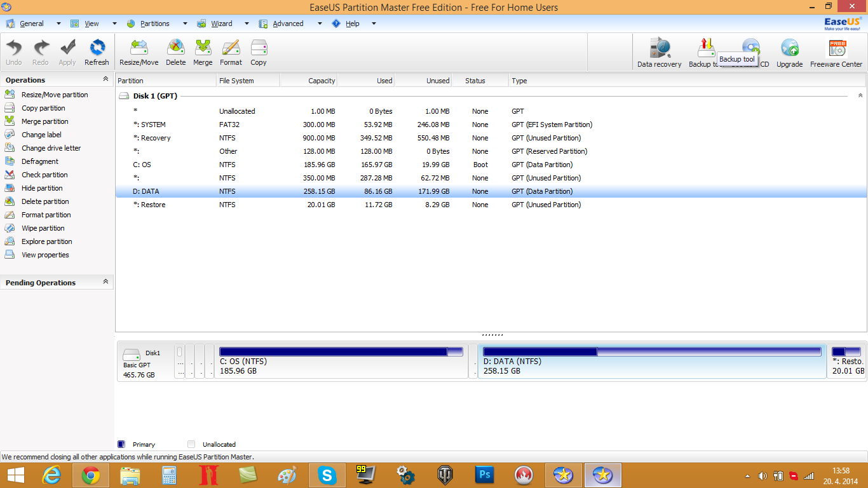Expand dropdown arrow next to Partitions
The width and height of the screenshot is (868, 488).
[185, 24]
